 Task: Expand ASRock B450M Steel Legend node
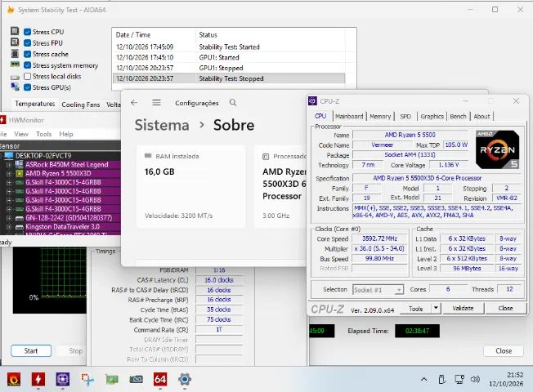click(9, 165)
